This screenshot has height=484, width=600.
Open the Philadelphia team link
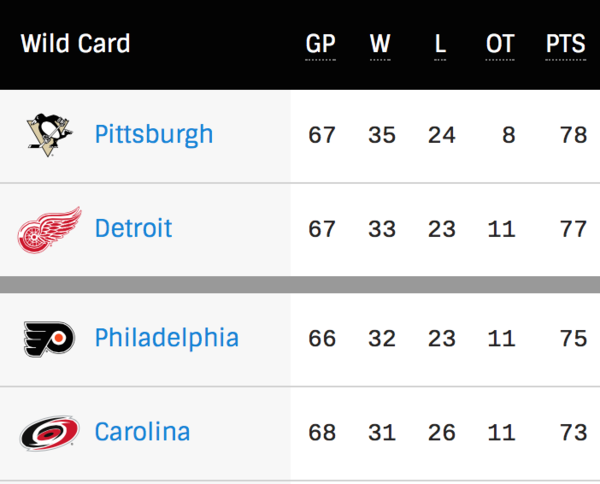pyautogui.click(x=167, y=338)
